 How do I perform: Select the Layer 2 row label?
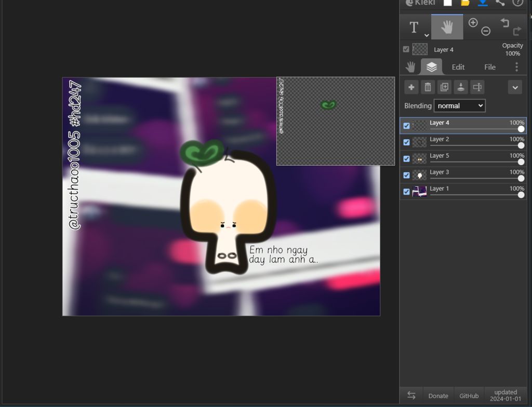pyautogui.click(x=439, y=139)
